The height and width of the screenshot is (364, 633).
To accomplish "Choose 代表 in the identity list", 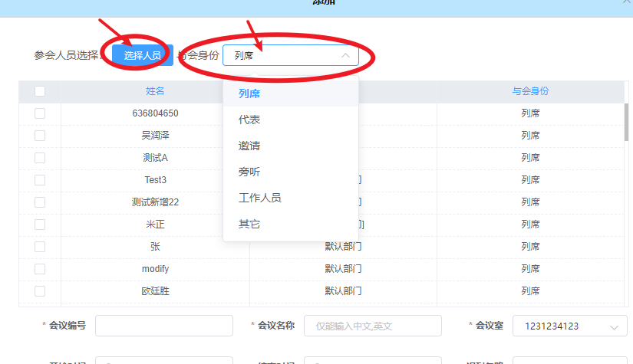I will 249,120.
